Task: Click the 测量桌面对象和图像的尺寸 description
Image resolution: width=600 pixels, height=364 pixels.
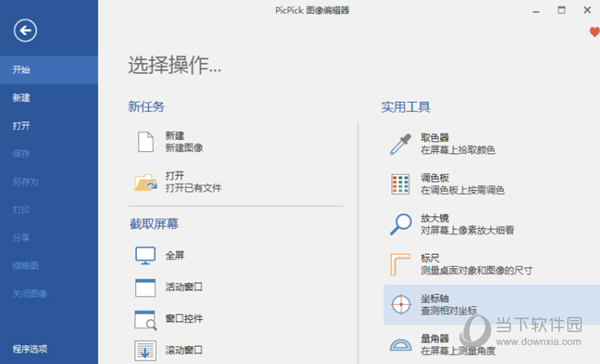Action: (476, 270)
